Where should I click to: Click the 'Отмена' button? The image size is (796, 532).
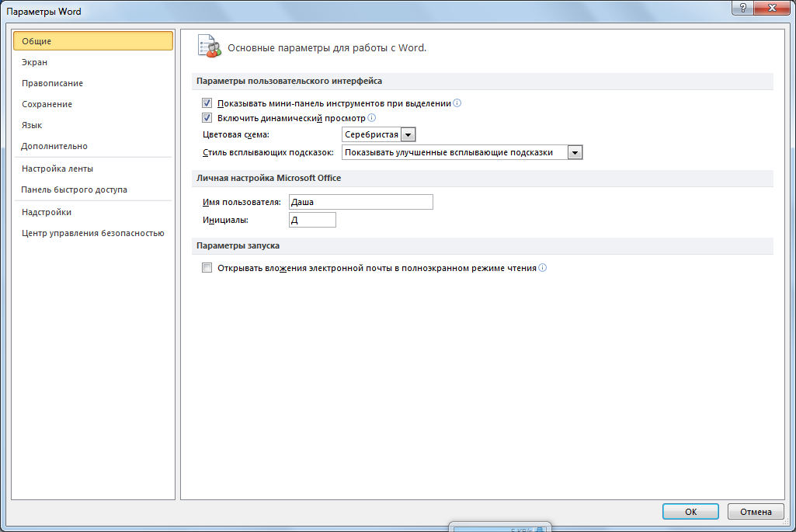[x=756, y=512]
